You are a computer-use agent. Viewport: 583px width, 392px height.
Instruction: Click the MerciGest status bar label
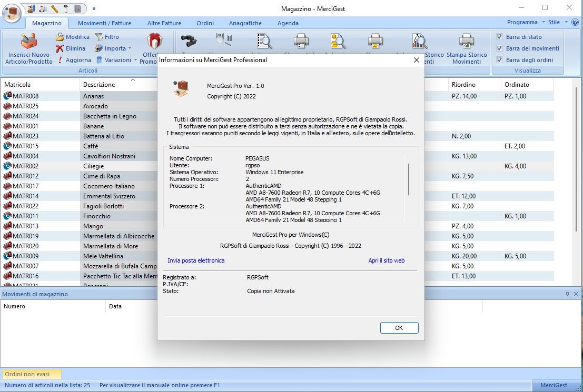click(x=554, y=385)
